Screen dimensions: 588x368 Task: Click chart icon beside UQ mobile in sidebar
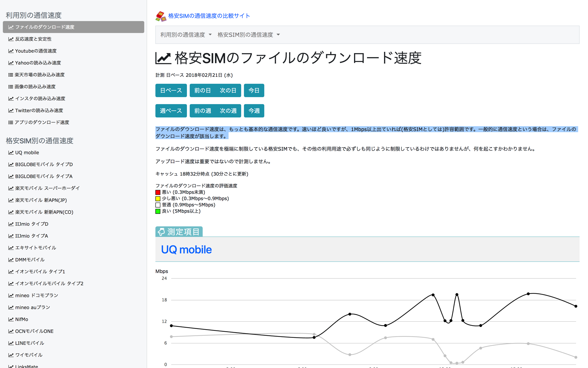pyautogui.click(x=11, y=153)
